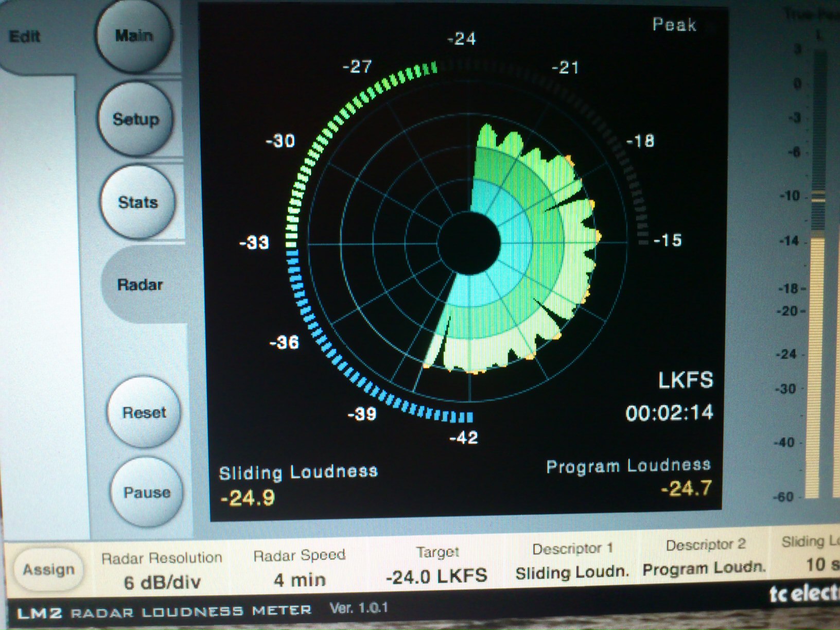This screenshot has width=840, height=630.
Task: Select the Edit tab
Action: pyautogui.click(x=25, y=36)
